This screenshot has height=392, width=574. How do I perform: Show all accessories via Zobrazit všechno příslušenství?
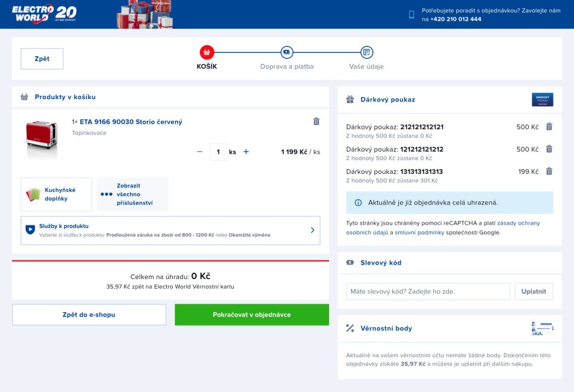(x=133, y=194)
